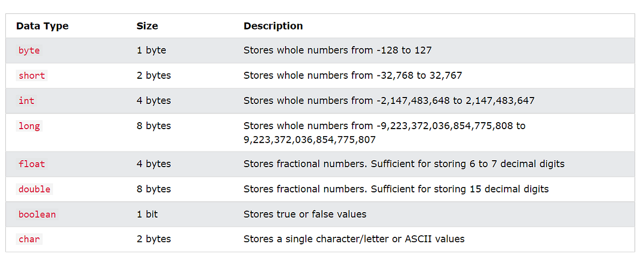Click the 'Size' column header
This screenshot has width=644, height=277.
coord(147,26)
